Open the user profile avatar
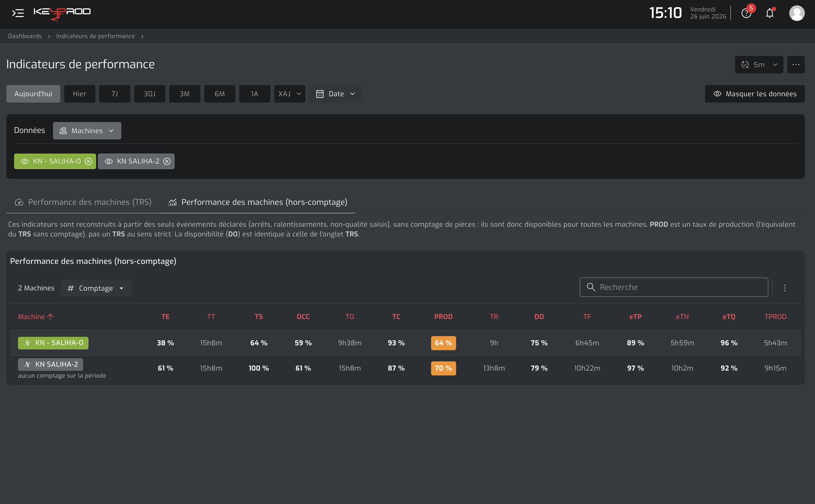The image size is (815, 504). (x=797, y=13)
